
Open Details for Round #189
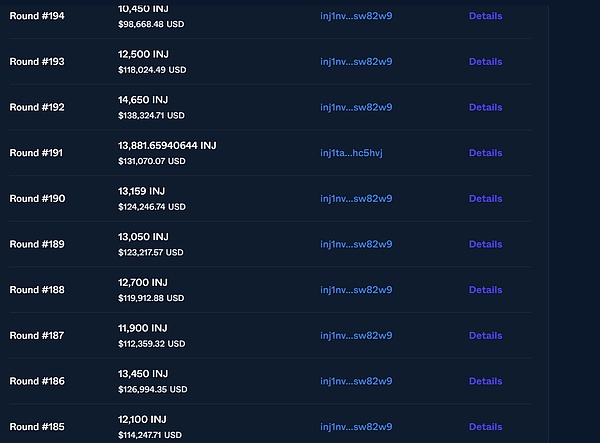485,244
